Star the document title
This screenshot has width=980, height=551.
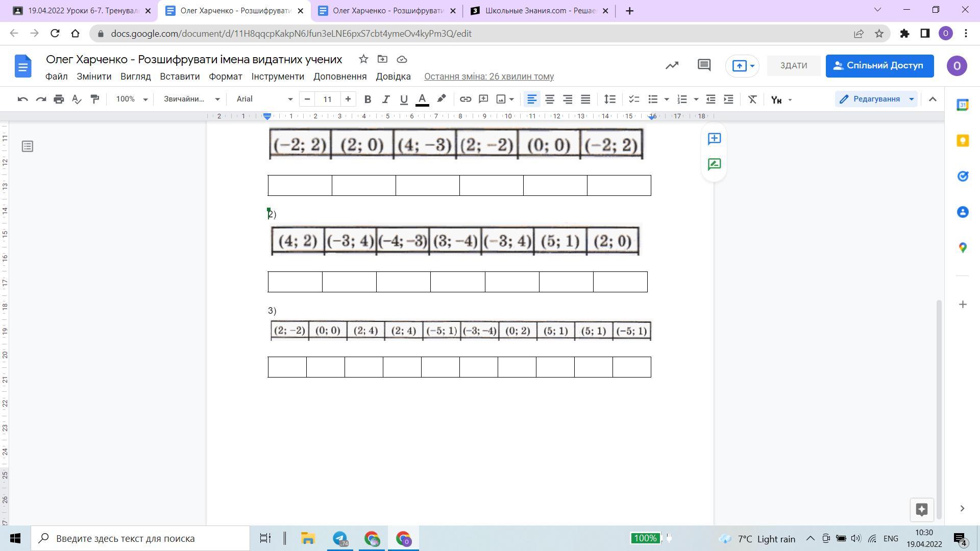(x=363, y=59)
